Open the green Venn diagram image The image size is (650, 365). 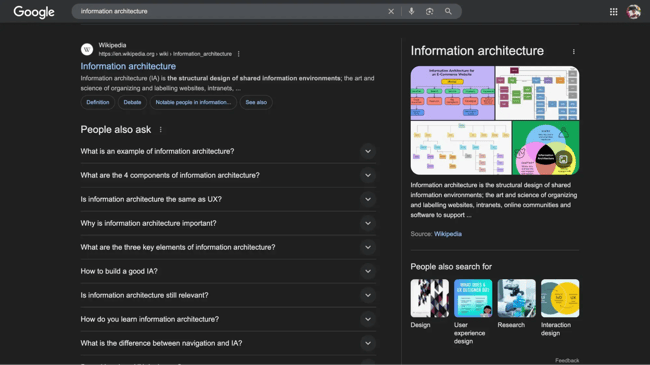[546, 148]
